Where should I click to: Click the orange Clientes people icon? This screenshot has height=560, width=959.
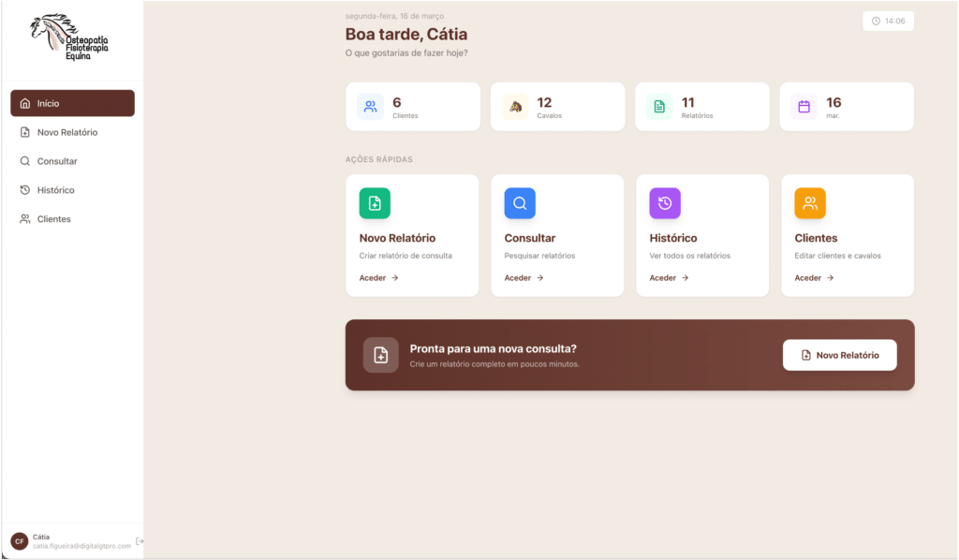pos(810,203)
